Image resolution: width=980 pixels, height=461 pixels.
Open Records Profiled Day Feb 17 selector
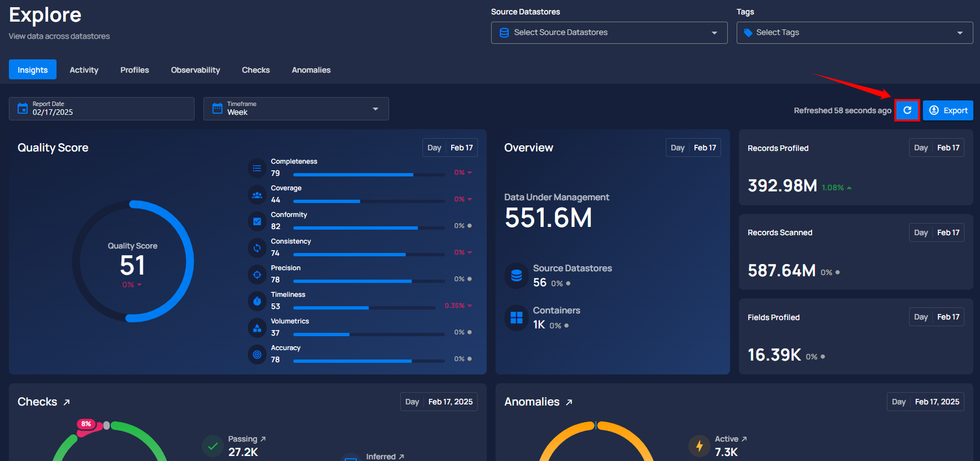(x=937, y=148)
